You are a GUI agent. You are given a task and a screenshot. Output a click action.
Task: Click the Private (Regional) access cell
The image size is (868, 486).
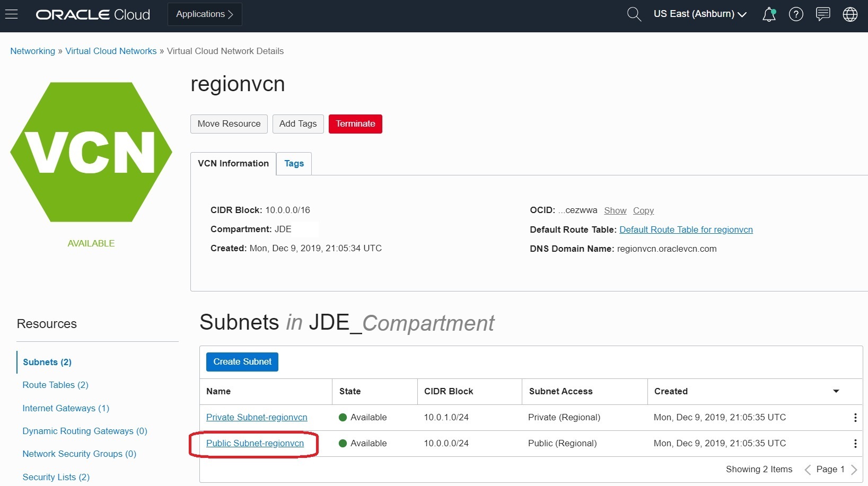pos(564,418)
